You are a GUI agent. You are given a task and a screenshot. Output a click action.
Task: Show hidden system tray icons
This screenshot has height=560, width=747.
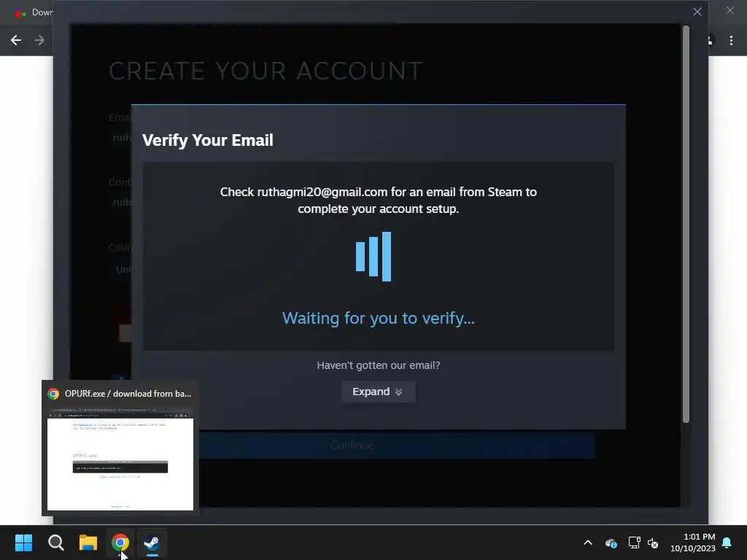588,542
